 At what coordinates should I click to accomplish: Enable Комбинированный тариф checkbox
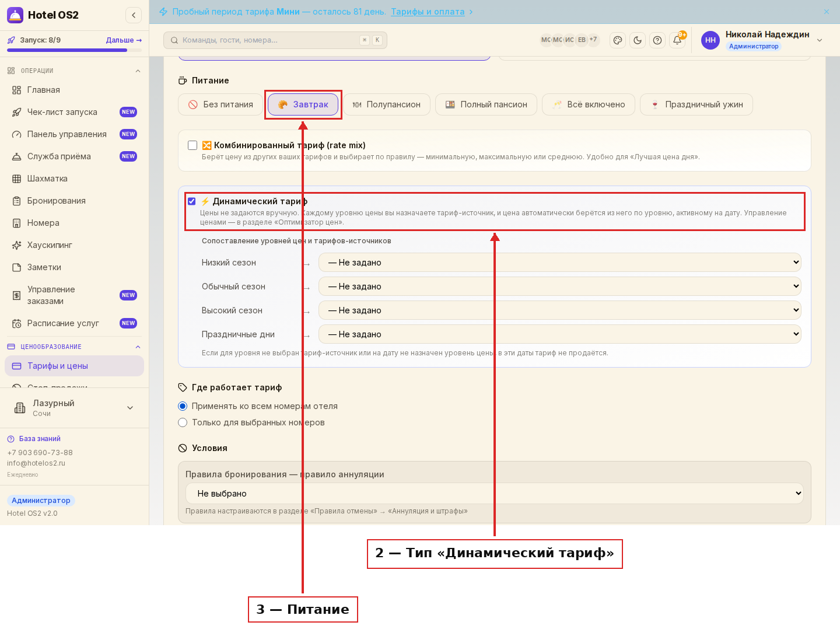click(192, 145)
